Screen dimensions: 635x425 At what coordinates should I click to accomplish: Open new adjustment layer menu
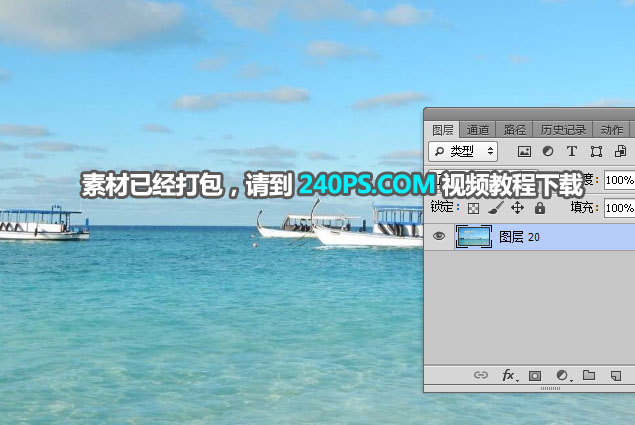coord(562,376)
